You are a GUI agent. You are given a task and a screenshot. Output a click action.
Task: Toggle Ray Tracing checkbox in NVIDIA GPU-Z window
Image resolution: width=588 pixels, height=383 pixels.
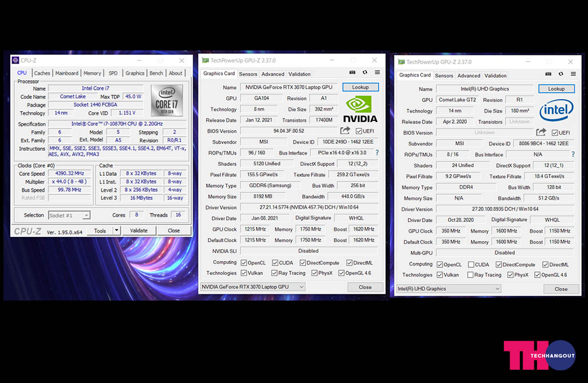pos(274,273)
